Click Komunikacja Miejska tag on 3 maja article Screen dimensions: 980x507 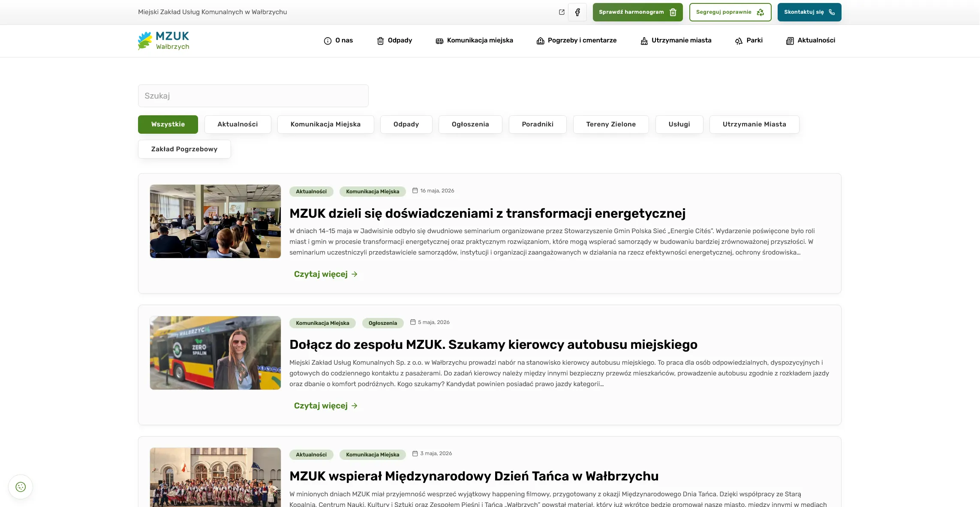click(373, 455)
